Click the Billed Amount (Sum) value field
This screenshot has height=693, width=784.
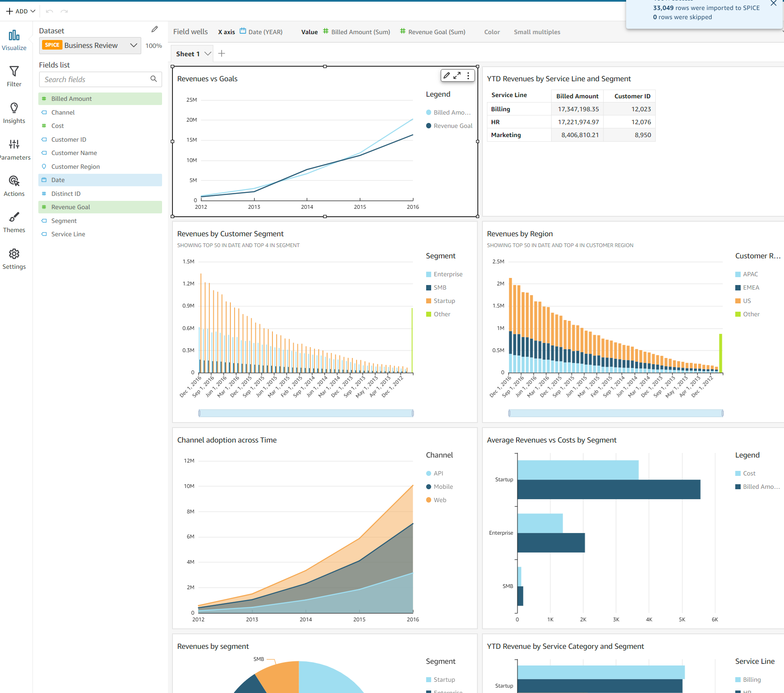pos(361,32)
